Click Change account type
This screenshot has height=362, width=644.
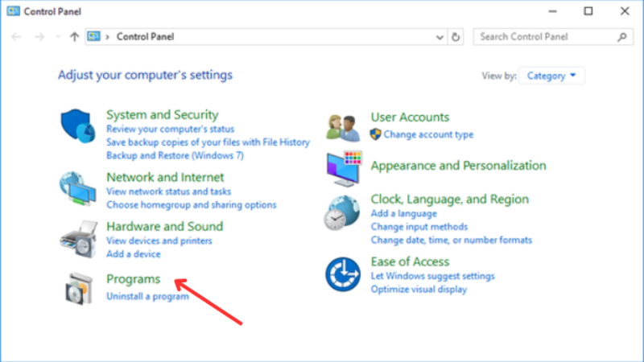point(428,134)
